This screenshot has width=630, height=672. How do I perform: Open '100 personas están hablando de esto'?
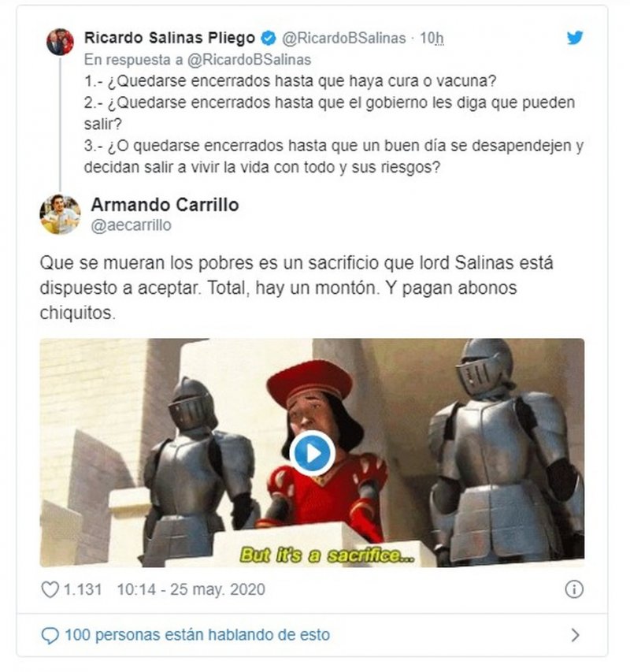click(x=197, y=635)
